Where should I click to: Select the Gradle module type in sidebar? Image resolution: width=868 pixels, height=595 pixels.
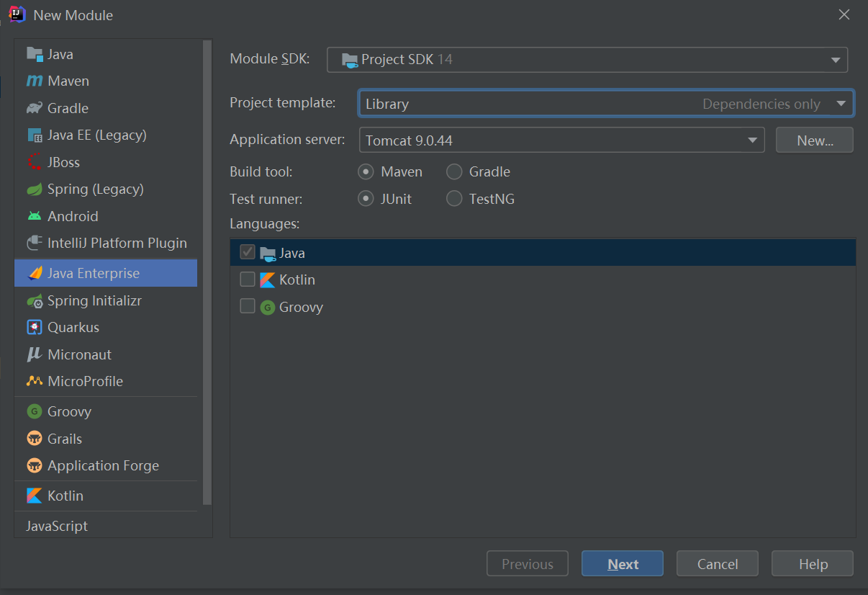point(67,108)
